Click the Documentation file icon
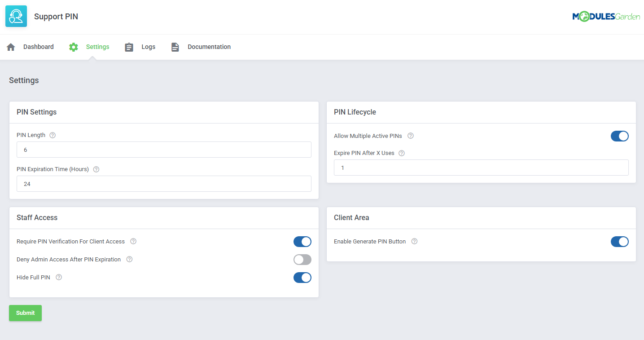 pos(175,47)
